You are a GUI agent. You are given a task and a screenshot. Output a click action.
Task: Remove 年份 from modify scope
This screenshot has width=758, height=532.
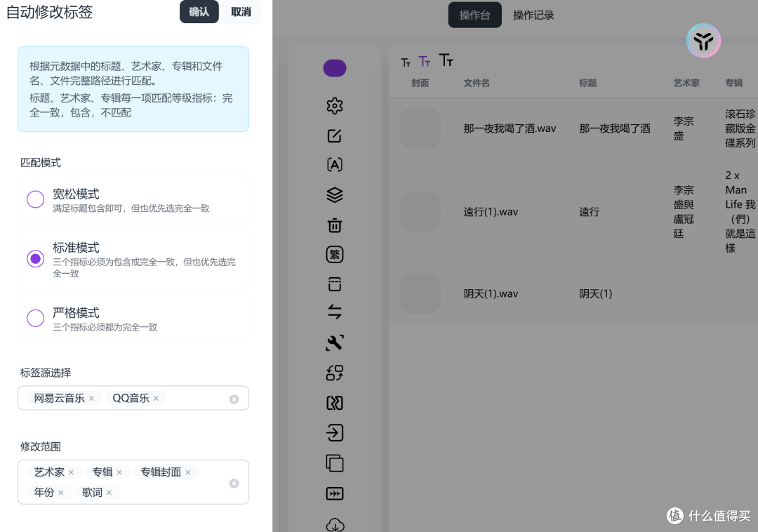coord(61,493)
